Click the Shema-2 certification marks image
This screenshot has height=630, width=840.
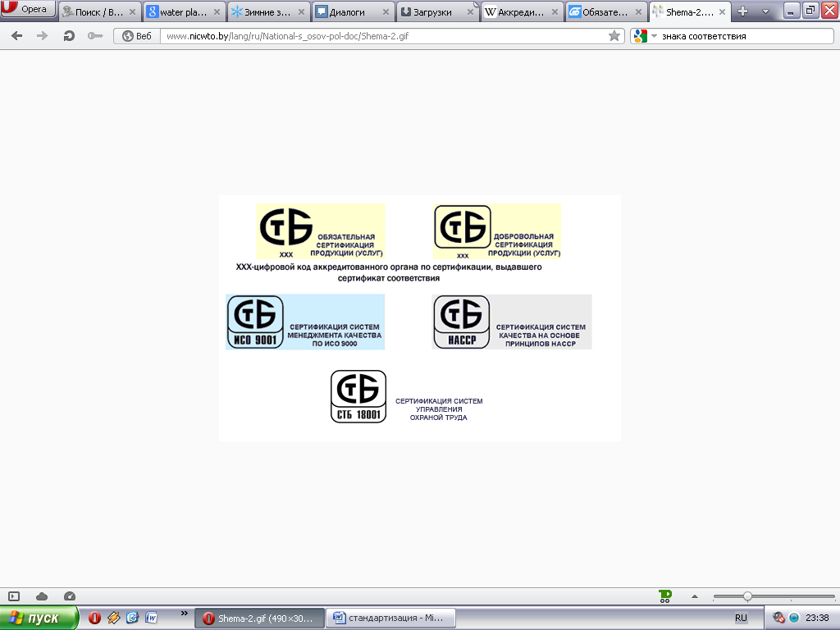[x=419, y=318]
